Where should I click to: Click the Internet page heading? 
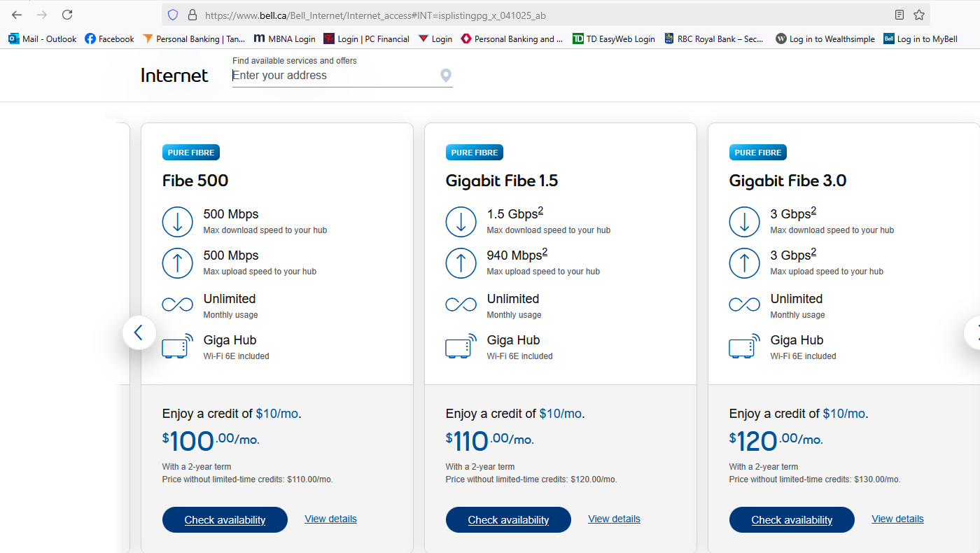tap(174, 76)
